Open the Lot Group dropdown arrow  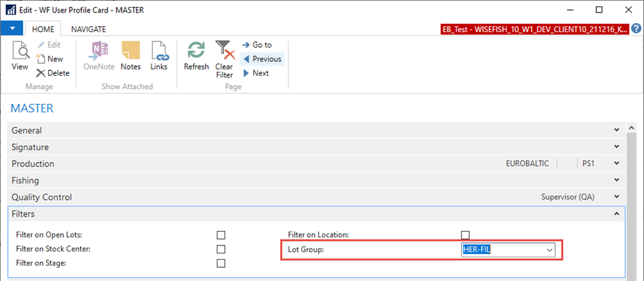pos(549,250)
